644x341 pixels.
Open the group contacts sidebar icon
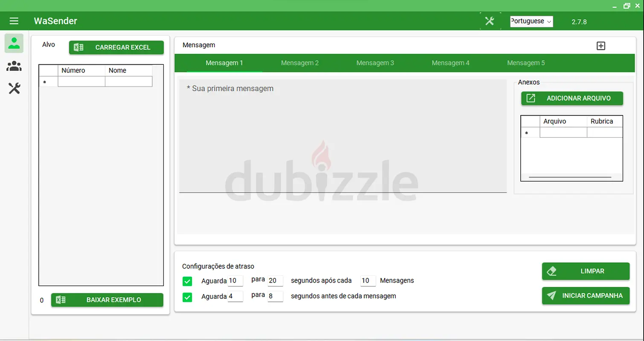(14, 66)
